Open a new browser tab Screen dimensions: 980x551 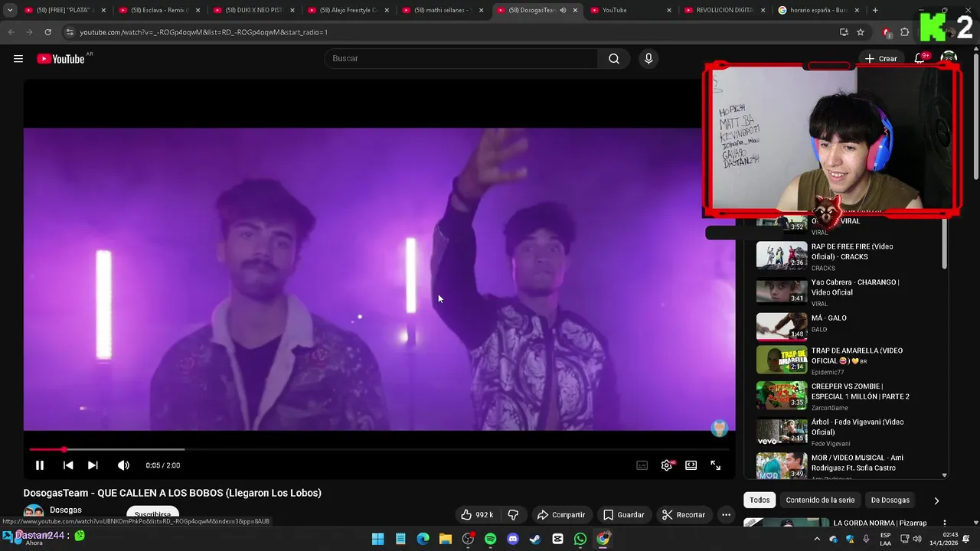point(875,10)
